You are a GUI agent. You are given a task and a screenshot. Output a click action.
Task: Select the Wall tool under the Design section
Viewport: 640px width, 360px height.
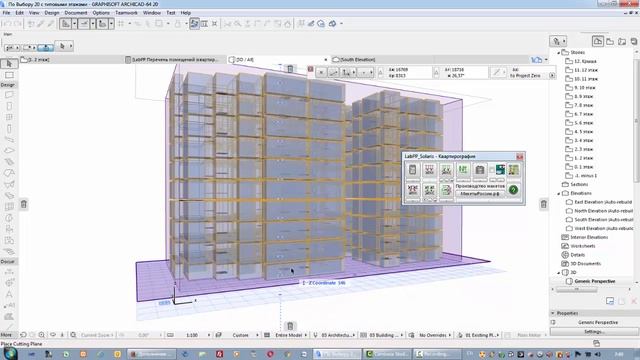tap(9, 95)
